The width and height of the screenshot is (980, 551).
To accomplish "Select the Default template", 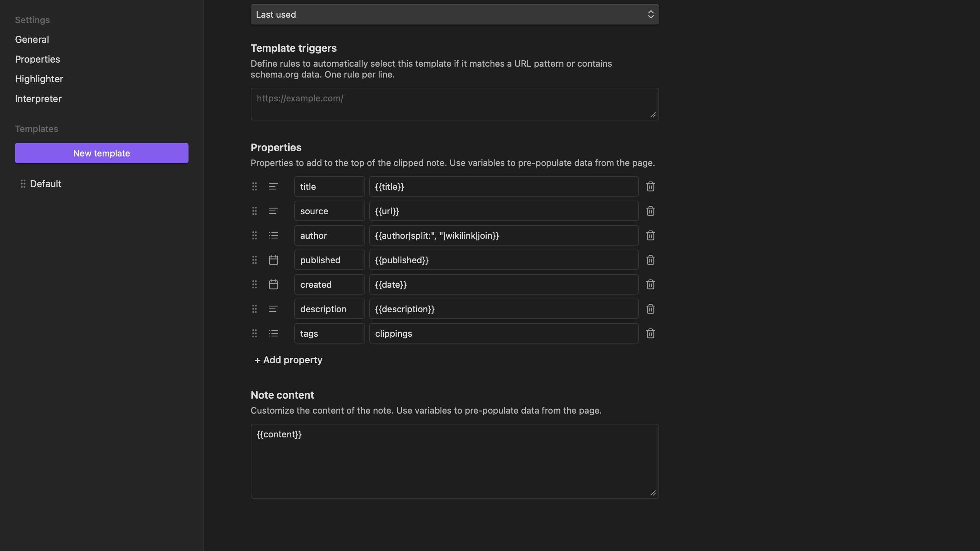I will pyautogui.click(x=46, y=184).
